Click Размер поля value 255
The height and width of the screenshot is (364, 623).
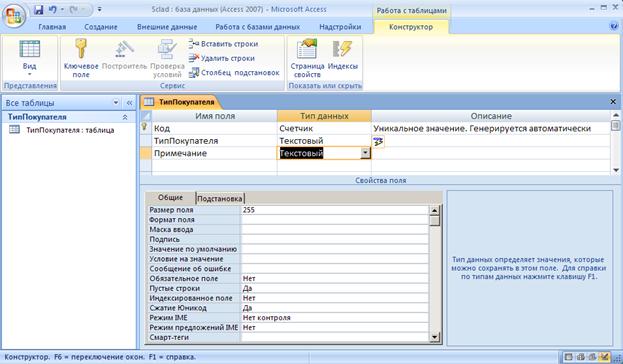335,210
